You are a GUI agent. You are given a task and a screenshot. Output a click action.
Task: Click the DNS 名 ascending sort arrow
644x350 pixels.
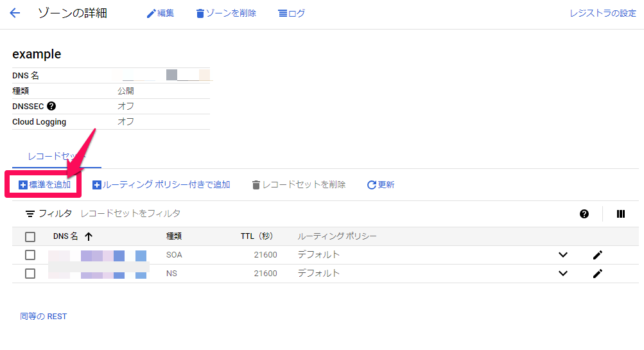click(89, 236)
